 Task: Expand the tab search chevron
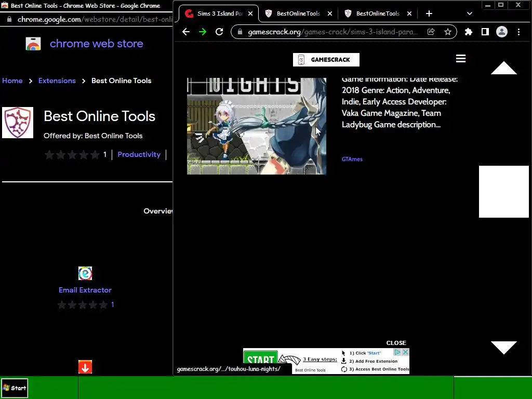click(469, 14)
